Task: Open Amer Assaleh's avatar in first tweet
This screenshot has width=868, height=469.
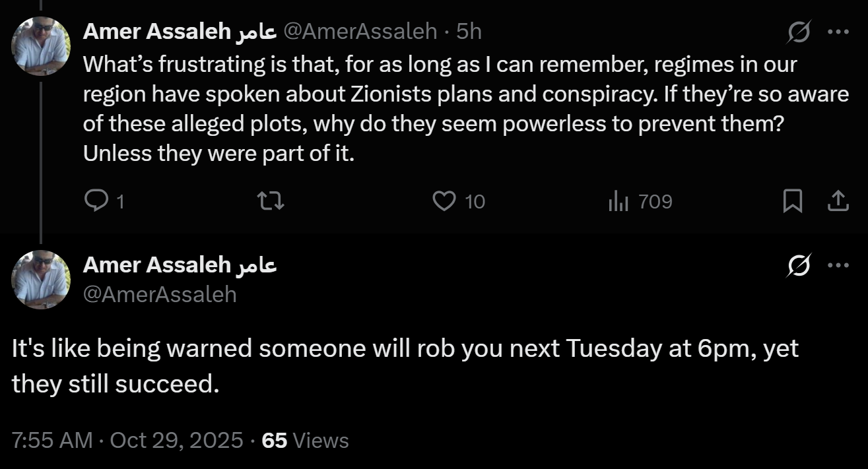Action: 42,46
